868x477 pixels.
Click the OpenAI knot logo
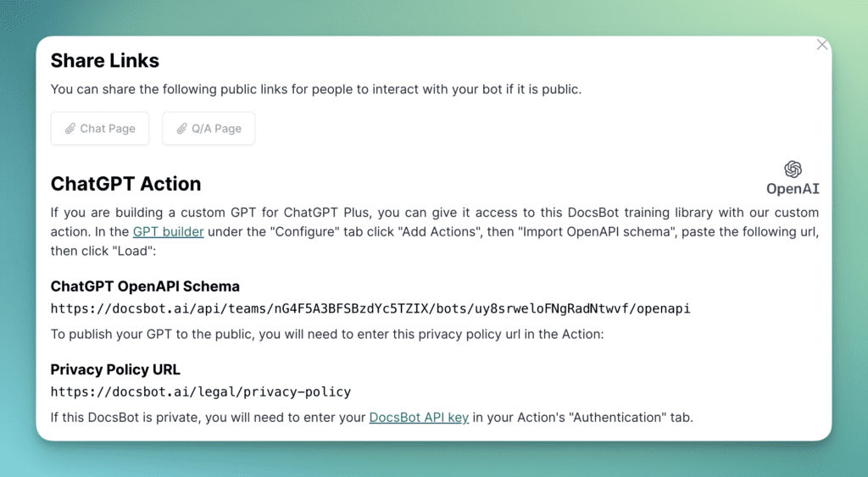(793, 169)
